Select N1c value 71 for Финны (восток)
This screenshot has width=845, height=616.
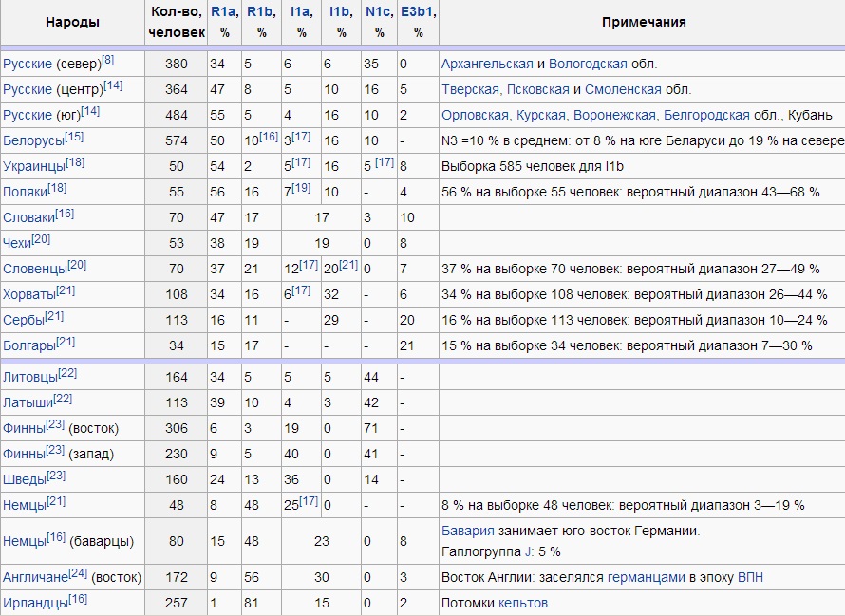pos(371,428)
